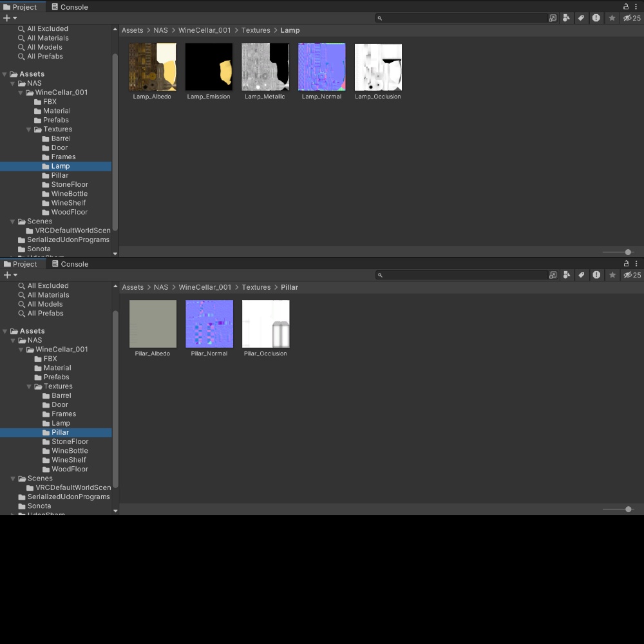Select Prefabs folder in lower tree
The height and width of the screenshot is (644, 644).
[52, 377]
